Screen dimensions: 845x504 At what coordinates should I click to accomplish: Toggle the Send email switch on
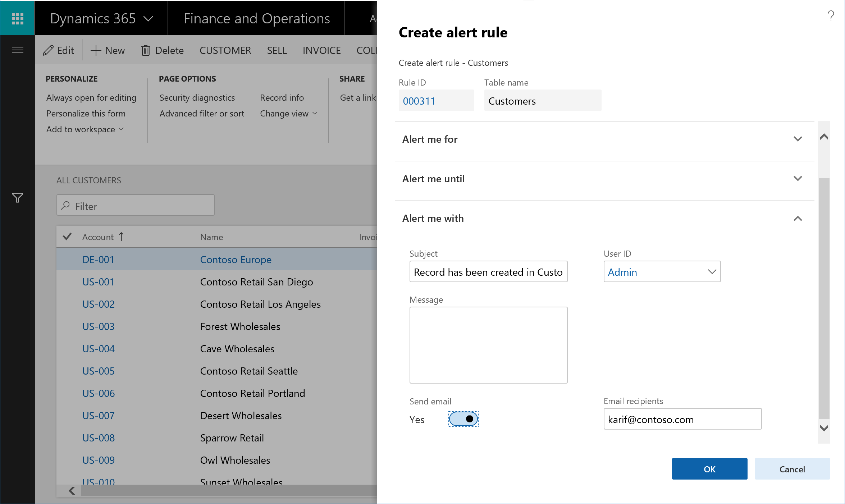coord(465,419)
